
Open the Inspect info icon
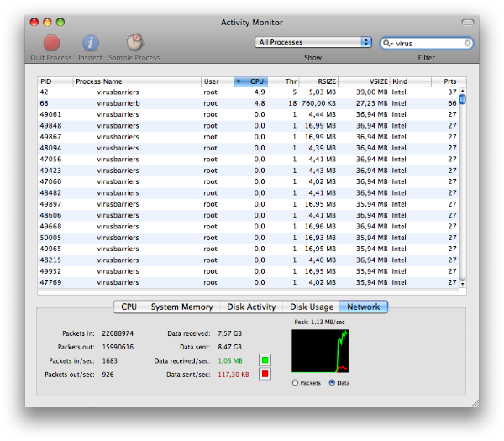click(91, 43)
